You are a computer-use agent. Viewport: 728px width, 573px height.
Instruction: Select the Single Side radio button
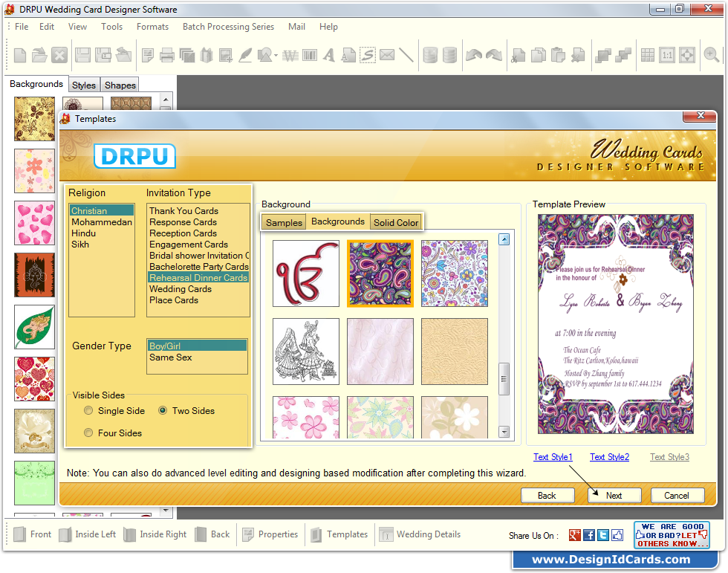[88, 410]
